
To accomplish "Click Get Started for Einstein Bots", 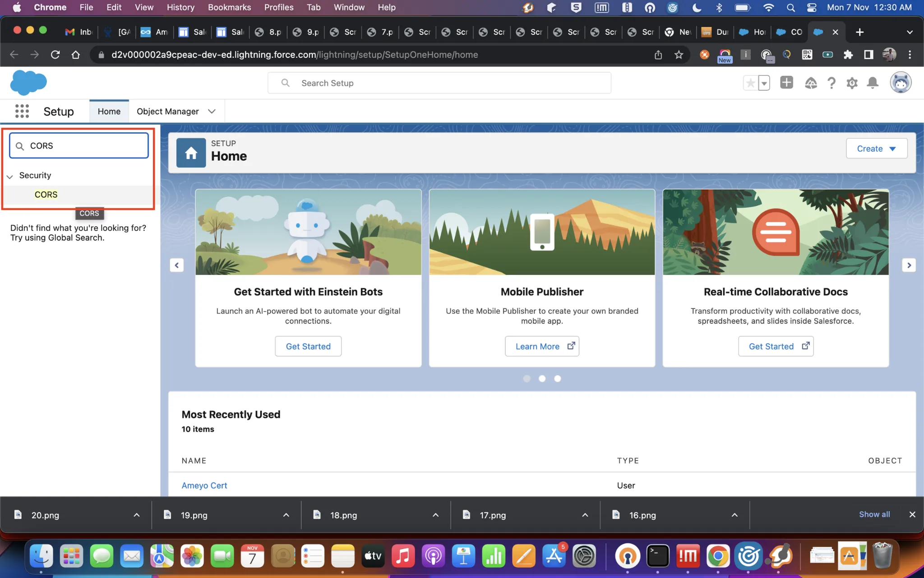I will coord(308,346).
